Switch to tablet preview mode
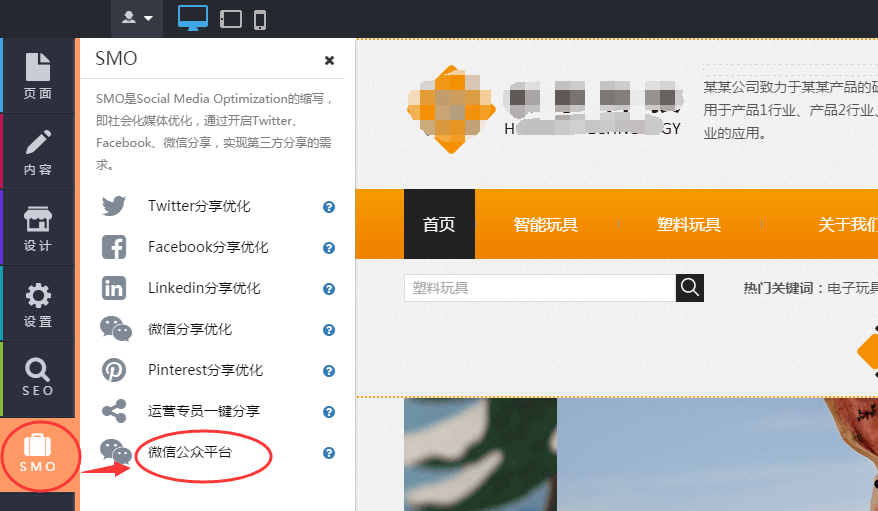The height and width of the screenshot is (511, 878). [x=231, y=19]
